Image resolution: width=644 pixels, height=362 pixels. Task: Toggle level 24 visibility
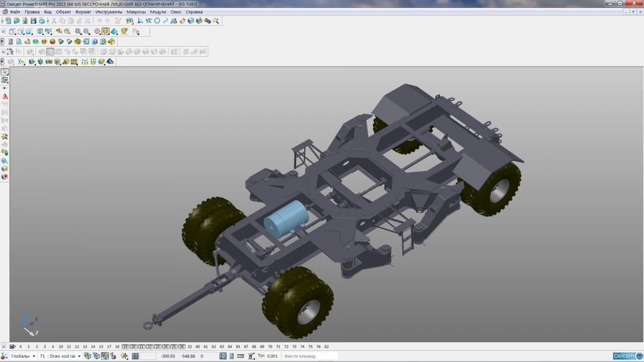pos(165,346)
